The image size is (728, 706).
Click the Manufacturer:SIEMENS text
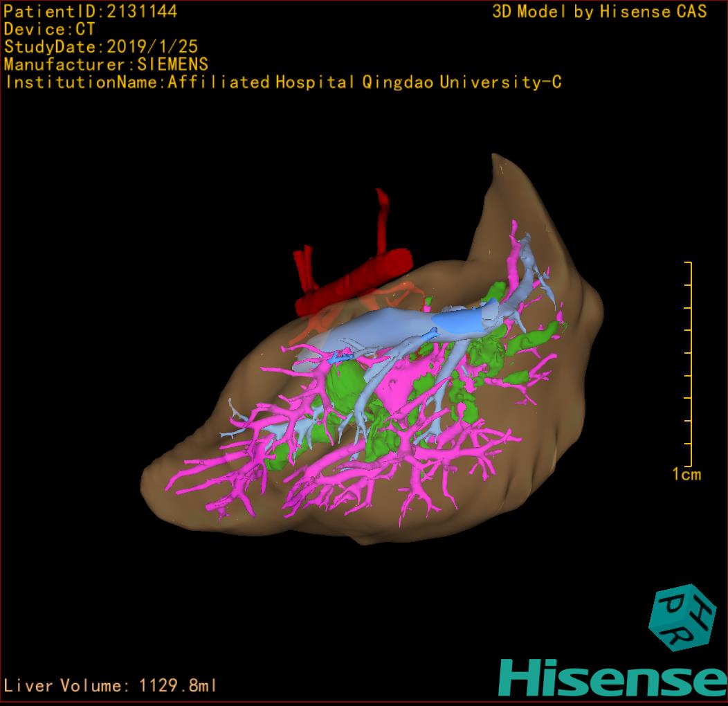click(106, 64)
